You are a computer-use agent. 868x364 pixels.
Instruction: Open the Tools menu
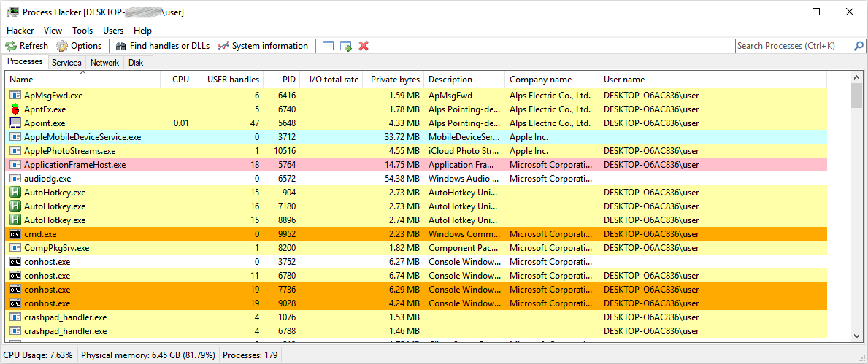click(x=82, y=31)
